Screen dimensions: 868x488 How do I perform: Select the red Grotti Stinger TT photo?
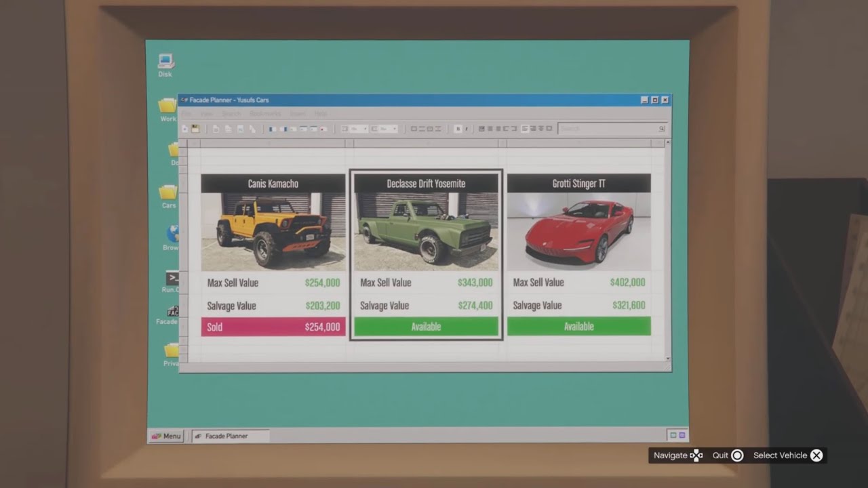pos(579,231)
